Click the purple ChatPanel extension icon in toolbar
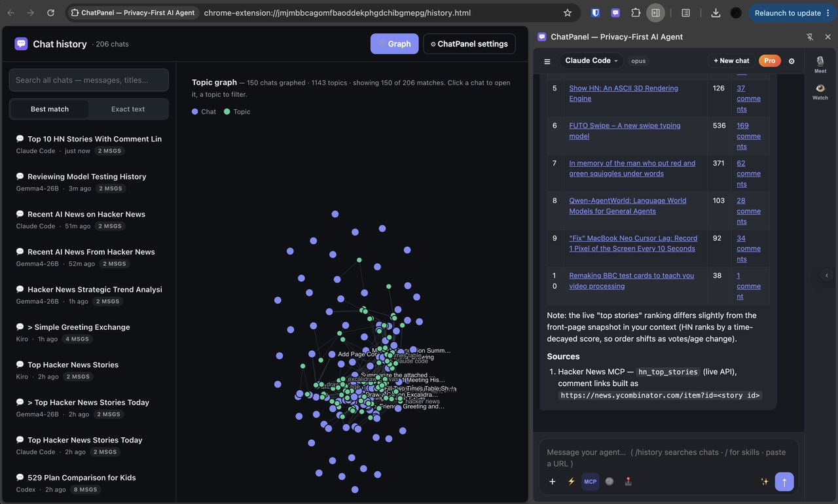Screen dimensions: 838x504 point(615,12)
